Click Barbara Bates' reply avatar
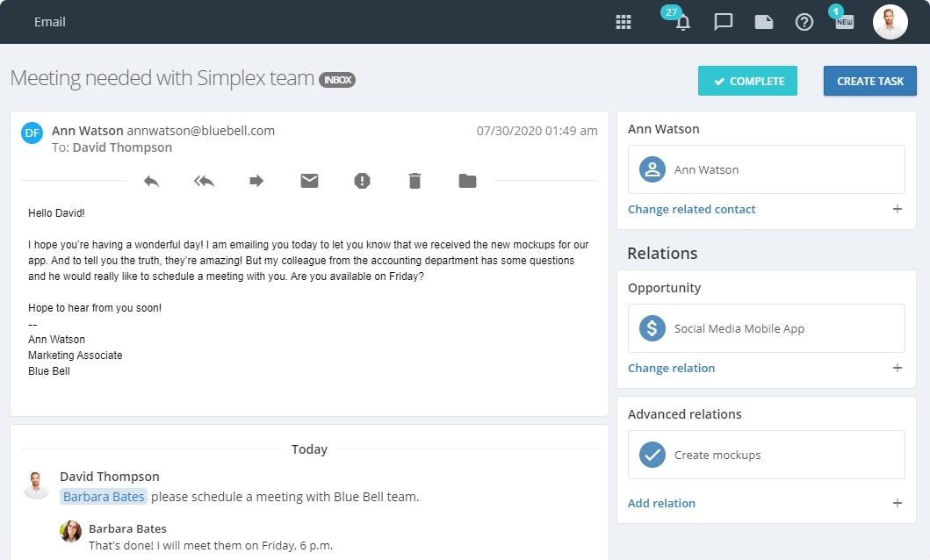This screenshot has width=930, height=560. pos(70,532)
